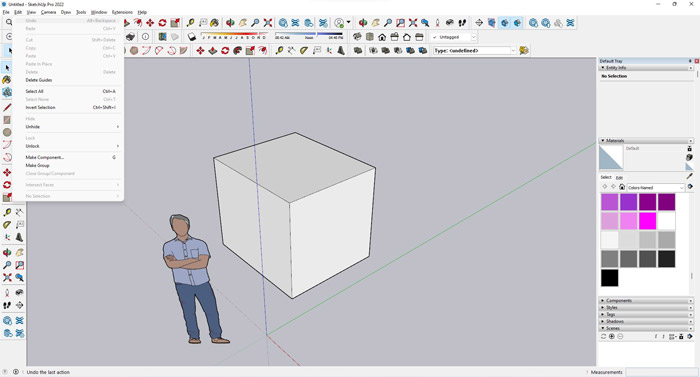Toggle Display Section Planes button
This screenshot has height=377, width=700.
pos(492,23)
